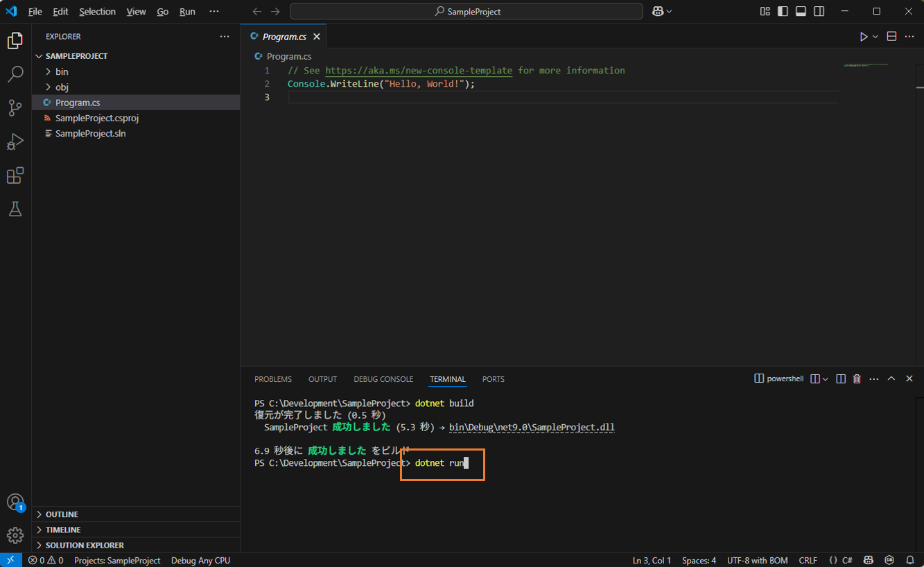Open the Run and Debug view
This screenshot has width=924, height=567.
pos(15,141)
